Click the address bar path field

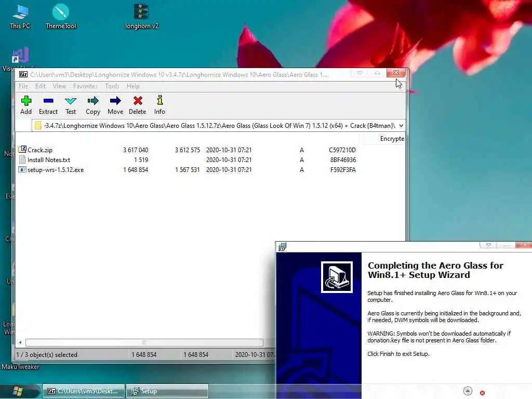219,126
